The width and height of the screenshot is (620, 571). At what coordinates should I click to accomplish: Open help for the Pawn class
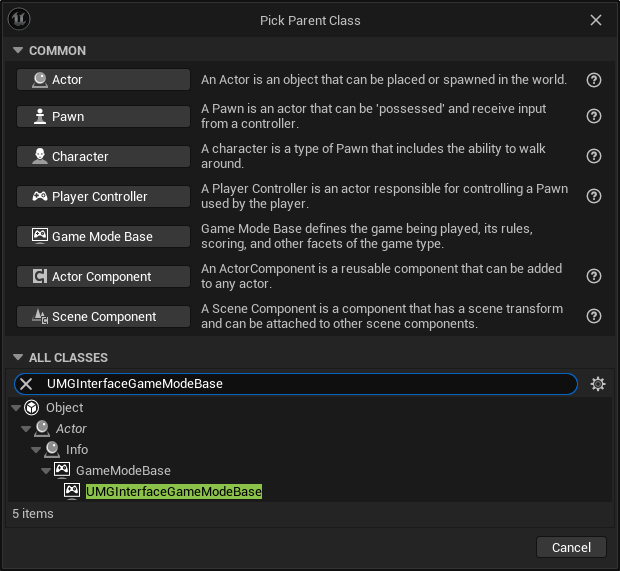point(594,116)
